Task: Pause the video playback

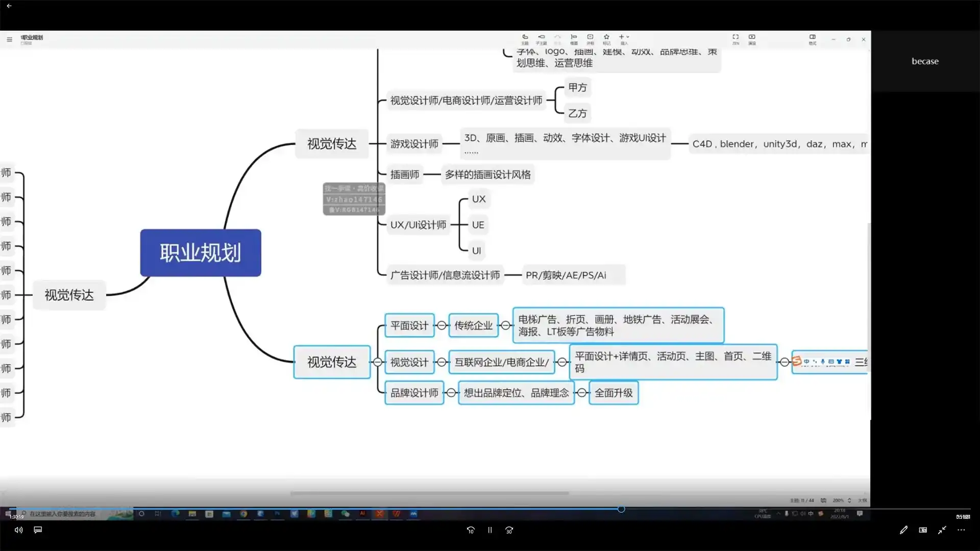Action: click(489, 530)
